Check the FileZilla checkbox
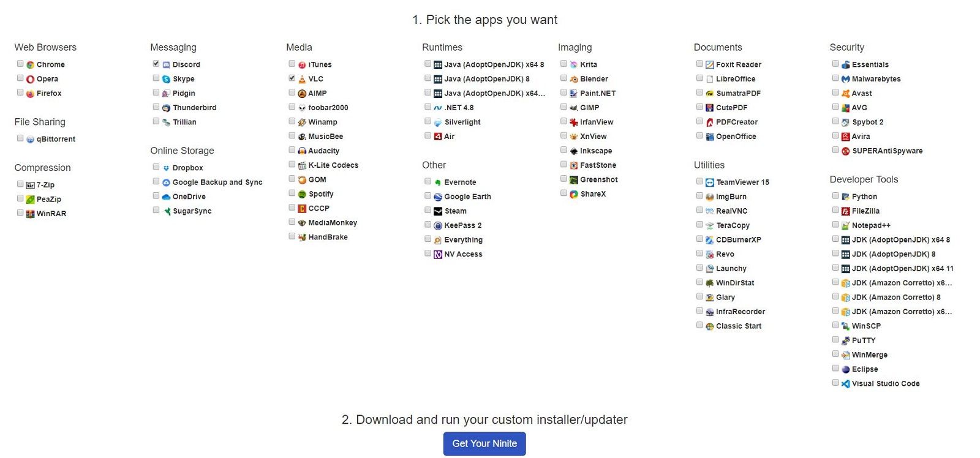Viewport: 980px width, 458px height. (x=835, y=210)
